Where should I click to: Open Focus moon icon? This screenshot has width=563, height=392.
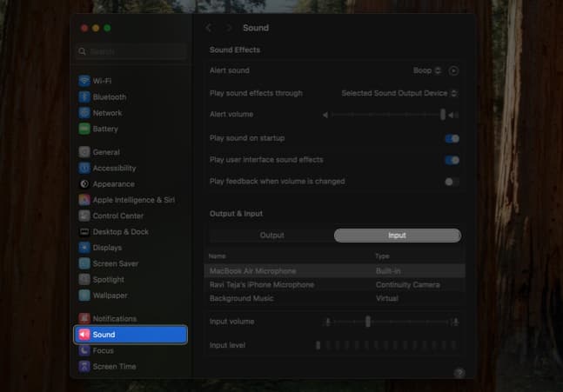point(84,350)
